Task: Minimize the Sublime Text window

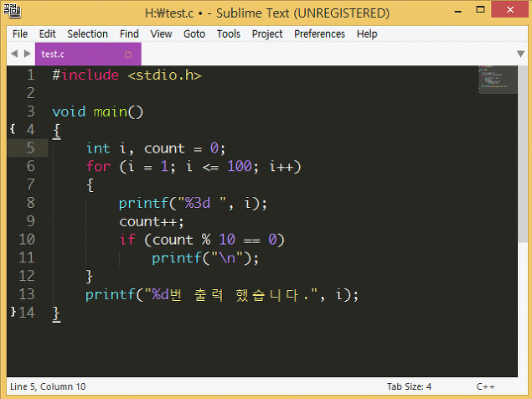Action: tap(458, 10)
